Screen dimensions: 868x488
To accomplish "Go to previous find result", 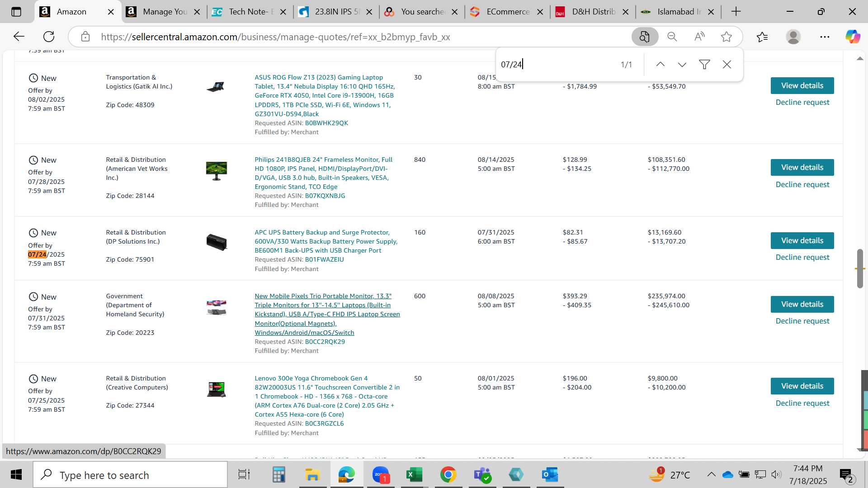I will pyautogui.click(x=660, y=65).
